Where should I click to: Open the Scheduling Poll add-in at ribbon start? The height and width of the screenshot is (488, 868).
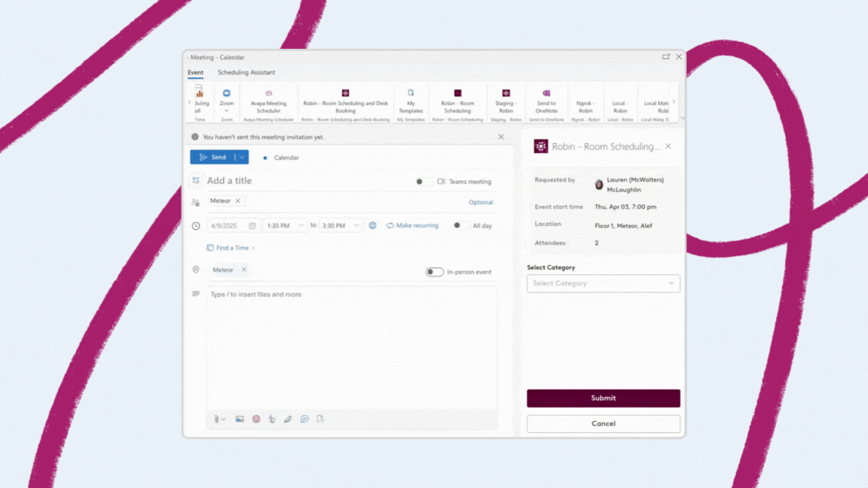199,101
